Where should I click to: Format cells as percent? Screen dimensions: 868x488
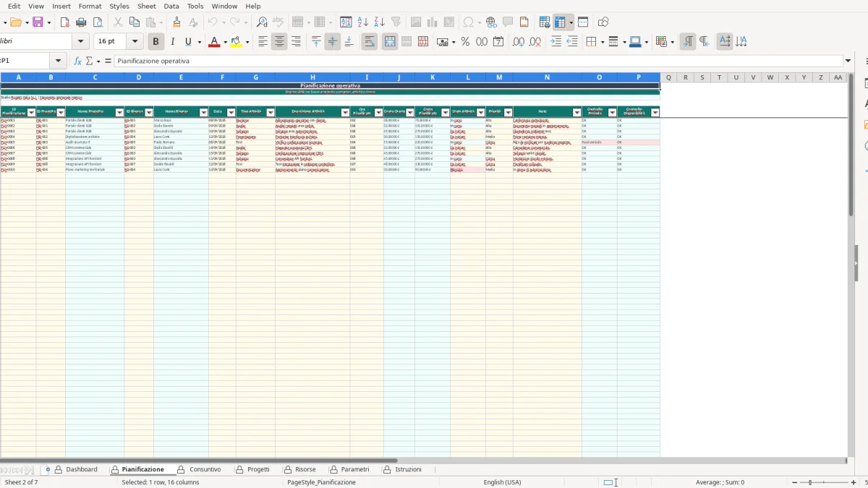465,42
